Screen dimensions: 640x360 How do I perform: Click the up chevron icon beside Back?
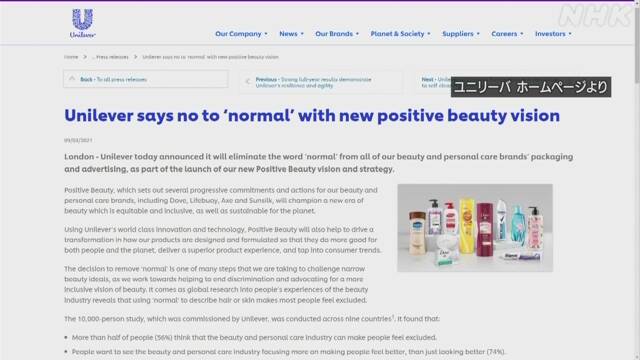[x=72, y=79]
